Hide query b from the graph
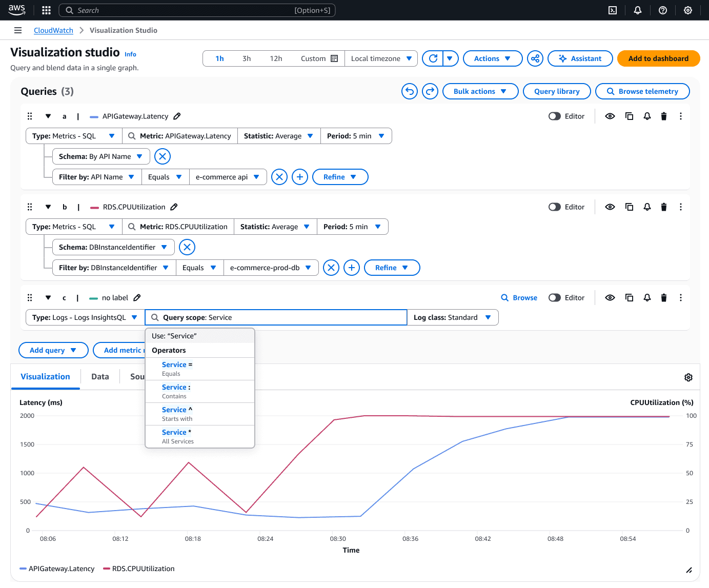This screenshot has width=709, height=588. coord(610,207)
